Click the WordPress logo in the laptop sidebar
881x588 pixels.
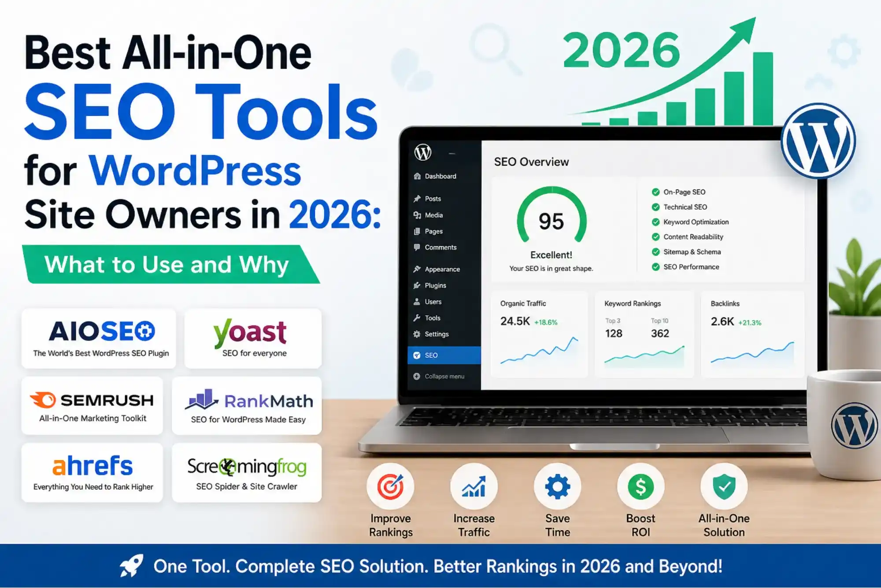(423, 152)
